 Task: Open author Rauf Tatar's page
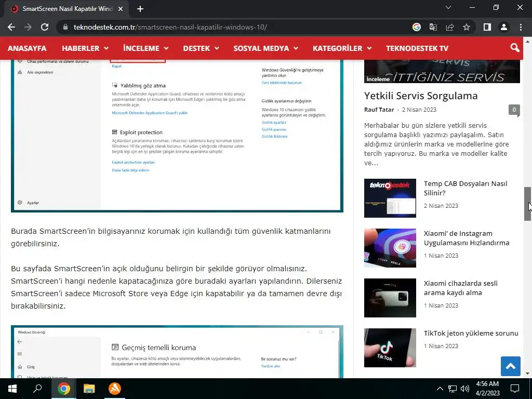point(379,110)
